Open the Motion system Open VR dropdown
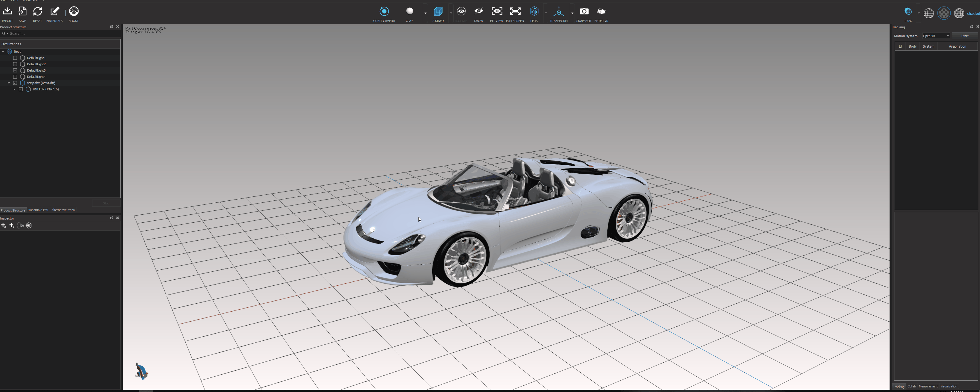 click(x=936, y=36)
